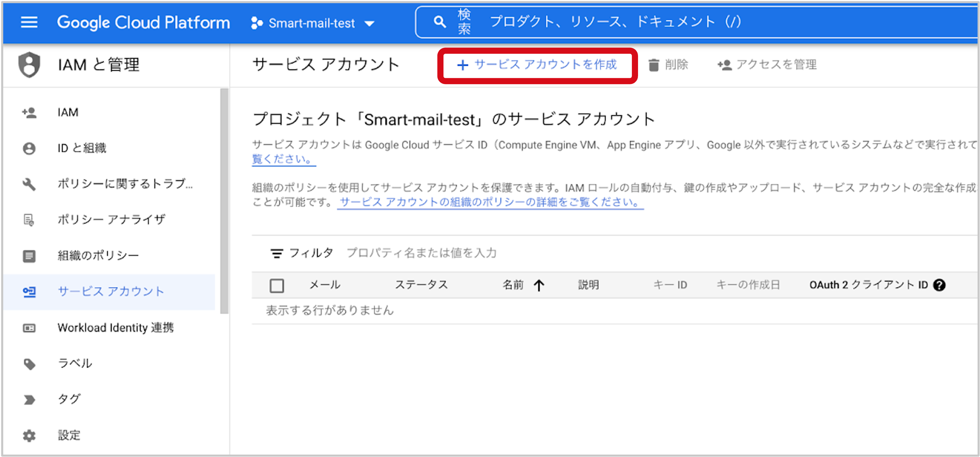Click the plus icon on create service account

462,65
